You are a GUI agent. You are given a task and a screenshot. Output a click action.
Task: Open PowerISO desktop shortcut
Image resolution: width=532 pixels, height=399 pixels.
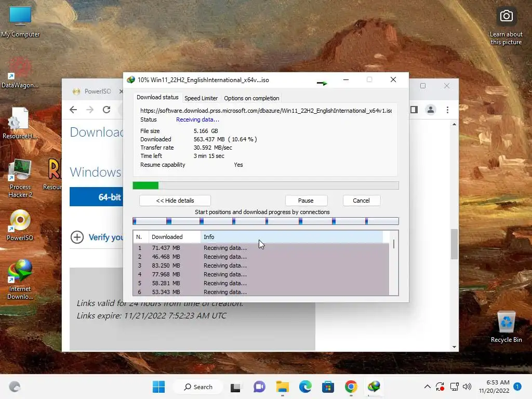(x=20, y=224)
